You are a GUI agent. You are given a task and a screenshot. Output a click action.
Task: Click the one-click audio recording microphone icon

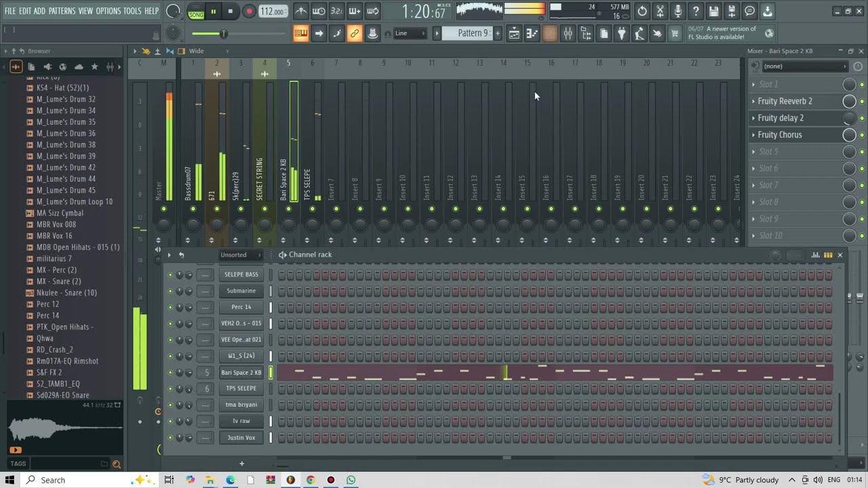[x=677, y=11]
